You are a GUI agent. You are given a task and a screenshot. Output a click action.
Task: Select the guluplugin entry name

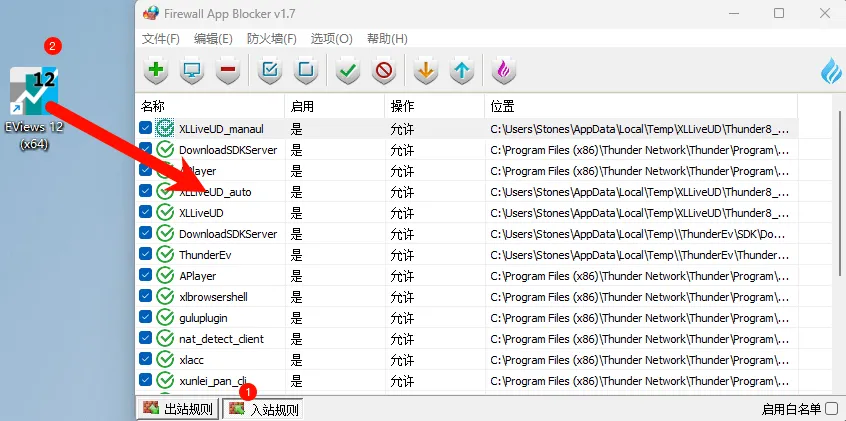[203, 318]
